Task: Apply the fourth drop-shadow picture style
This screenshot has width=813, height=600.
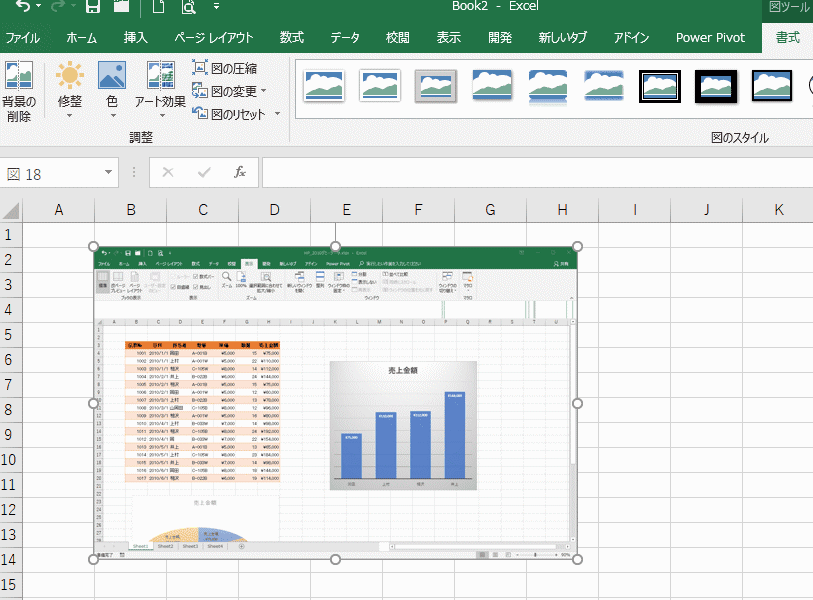Action: click(492, 85)
